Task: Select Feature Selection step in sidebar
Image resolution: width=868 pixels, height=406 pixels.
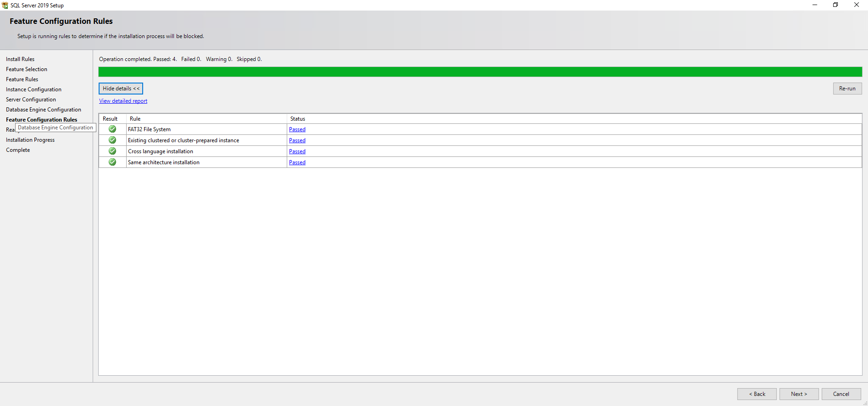Action: (x=27, y=69)
